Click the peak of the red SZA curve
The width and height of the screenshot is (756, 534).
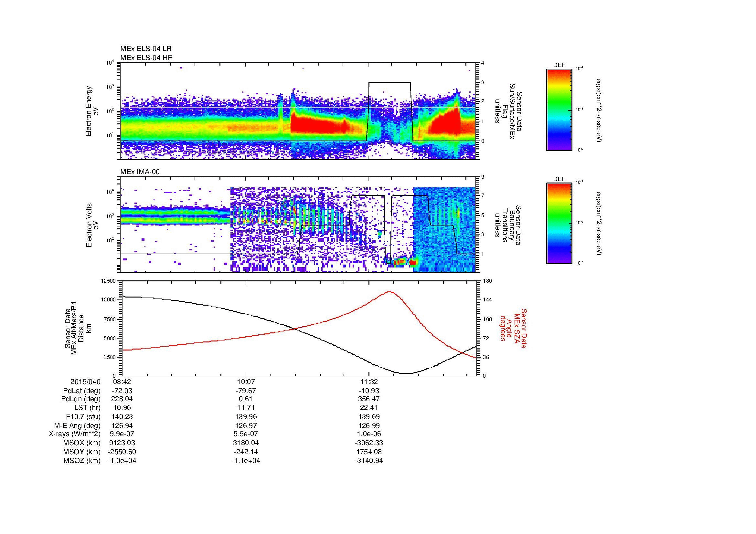(389, 291)
